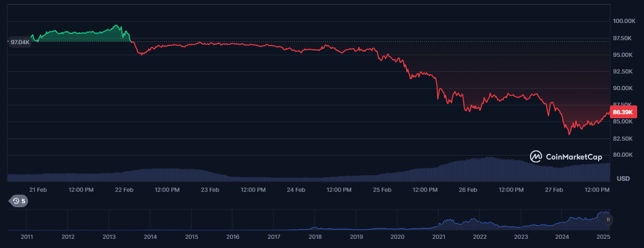Select year 2017 on the overview timeline
The image size is (644, 248).
[x=274, y=237]
